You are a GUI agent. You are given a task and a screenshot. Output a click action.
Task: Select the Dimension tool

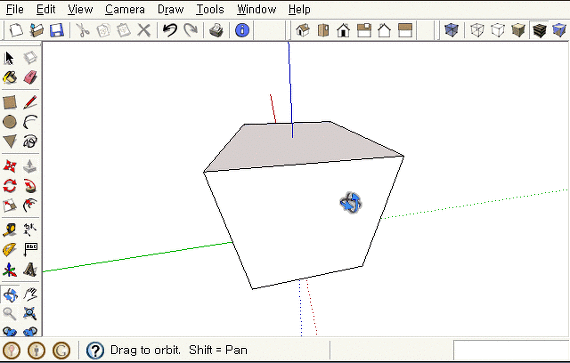[30, 230]
